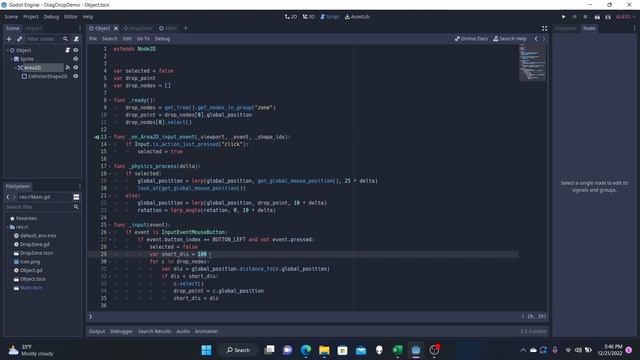
Task: Open script editor File menu
Action: (x=93, y=39)
